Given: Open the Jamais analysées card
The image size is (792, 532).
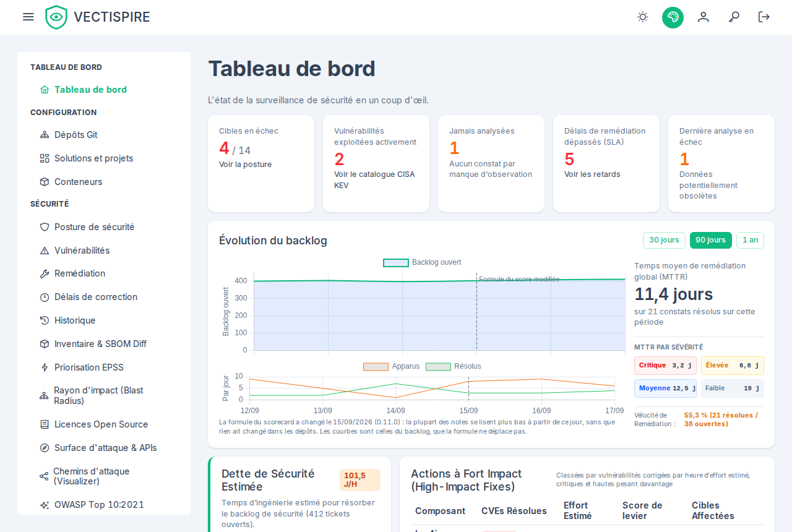Looking at the screenshot, I should click(491, 164).
